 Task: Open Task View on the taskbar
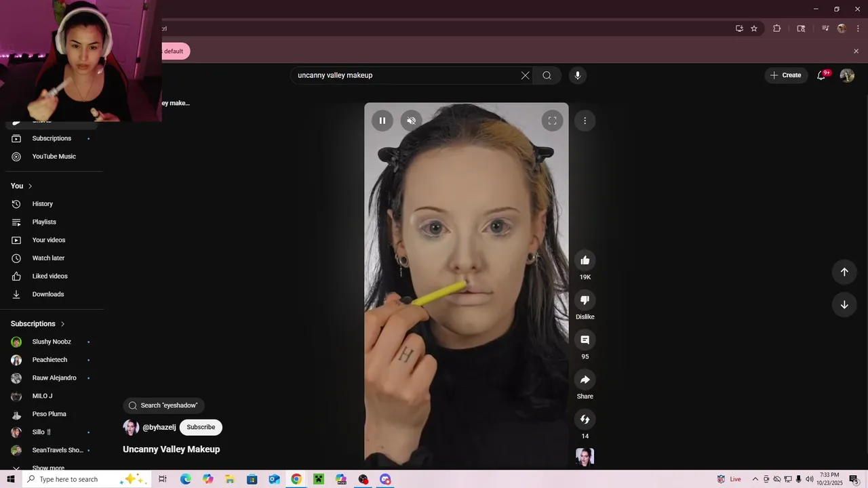163,479
